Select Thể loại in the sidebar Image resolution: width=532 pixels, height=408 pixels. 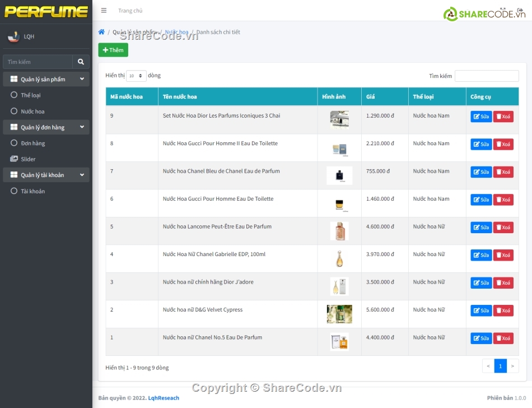31,95
